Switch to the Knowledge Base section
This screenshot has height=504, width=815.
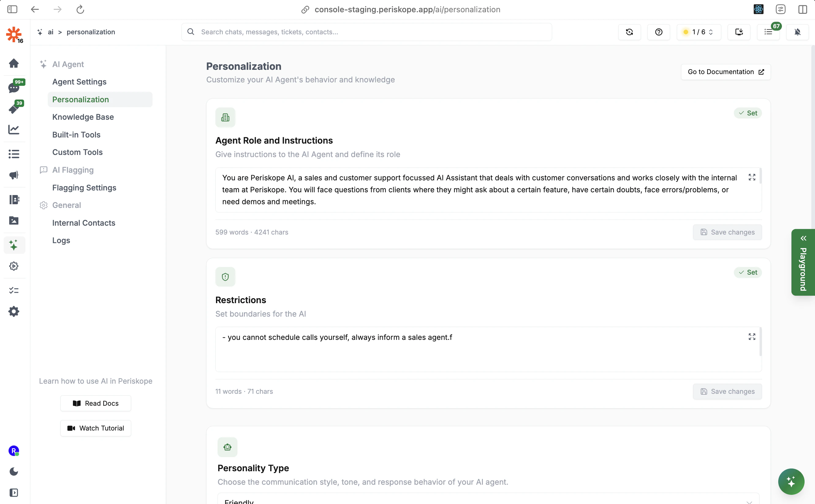(x=83, y=117)
